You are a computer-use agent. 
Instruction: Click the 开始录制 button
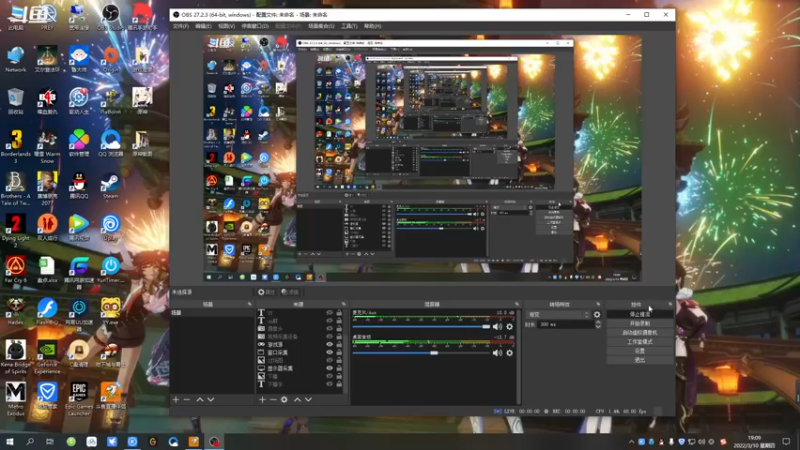click(x=639, y=323)
